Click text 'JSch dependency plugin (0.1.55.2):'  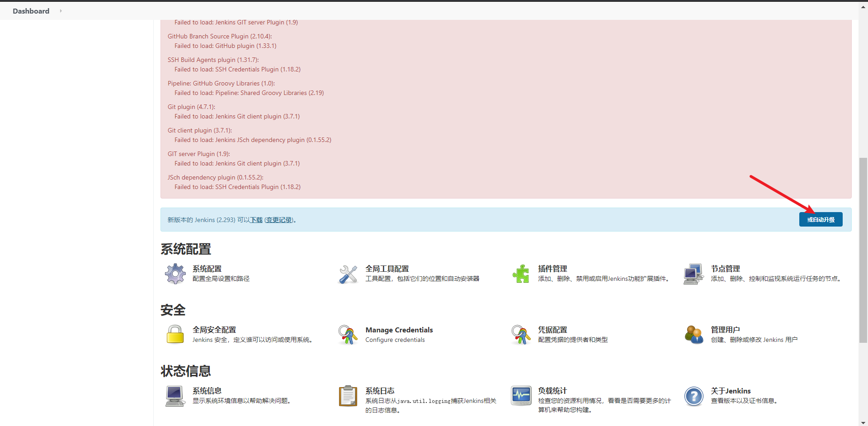[216, 177]
